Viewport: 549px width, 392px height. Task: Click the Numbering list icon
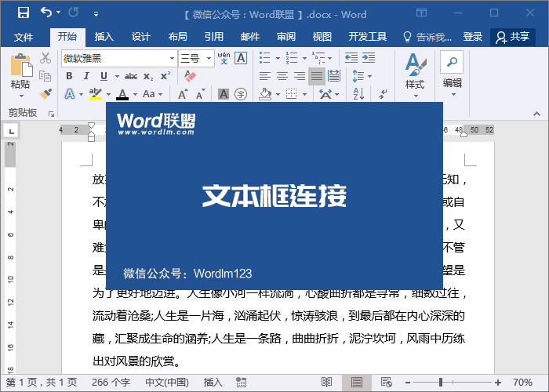coord(292,58)
